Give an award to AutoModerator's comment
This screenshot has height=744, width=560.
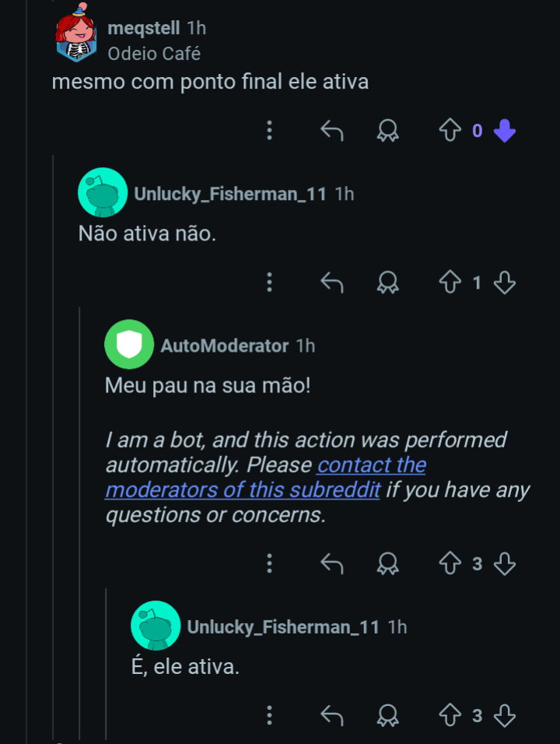(387, 563)
